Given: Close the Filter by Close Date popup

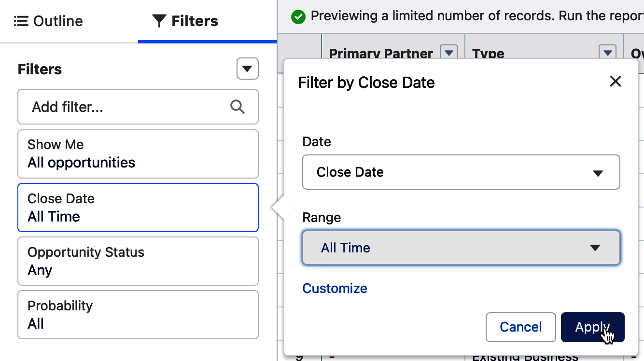Looking at the screenshot, I should pos(616,82).
